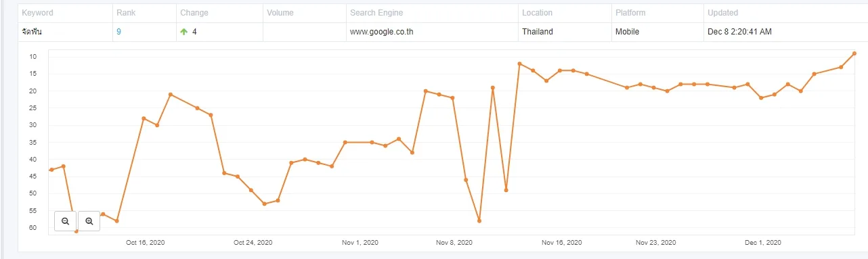Sort by Platform column header

[630, 13]
